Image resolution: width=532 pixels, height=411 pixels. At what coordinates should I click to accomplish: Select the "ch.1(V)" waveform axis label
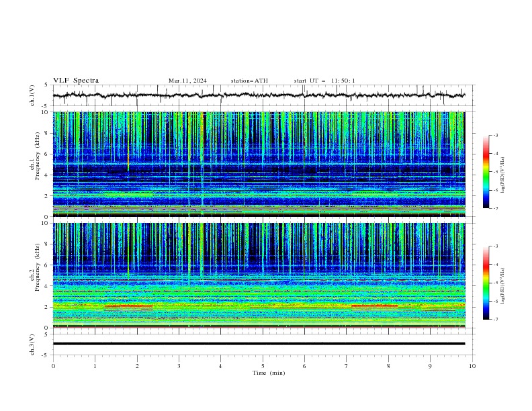coord(32,95)
